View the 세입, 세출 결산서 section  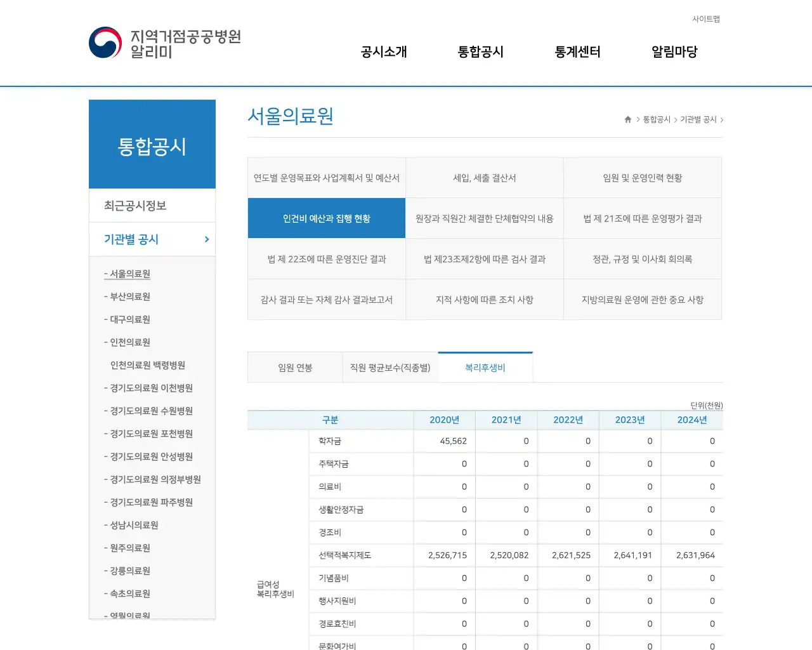[x=485, y=178]
